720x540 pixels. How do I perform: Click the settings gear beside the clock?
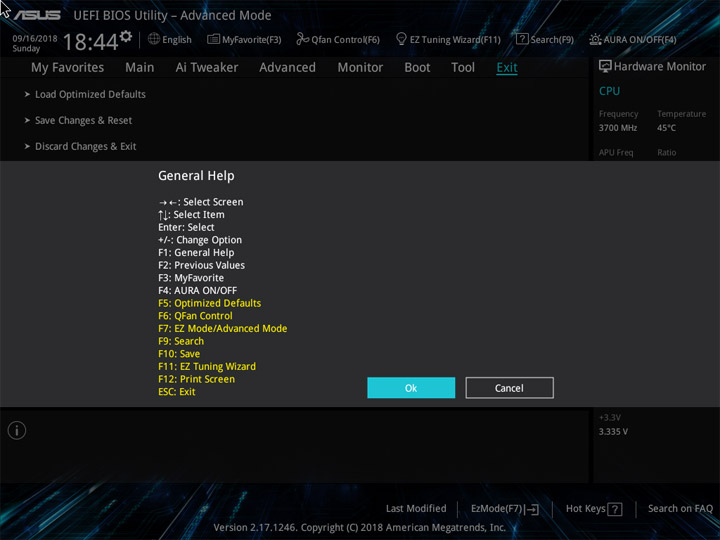pyautogui.click(x=126, y=36)
